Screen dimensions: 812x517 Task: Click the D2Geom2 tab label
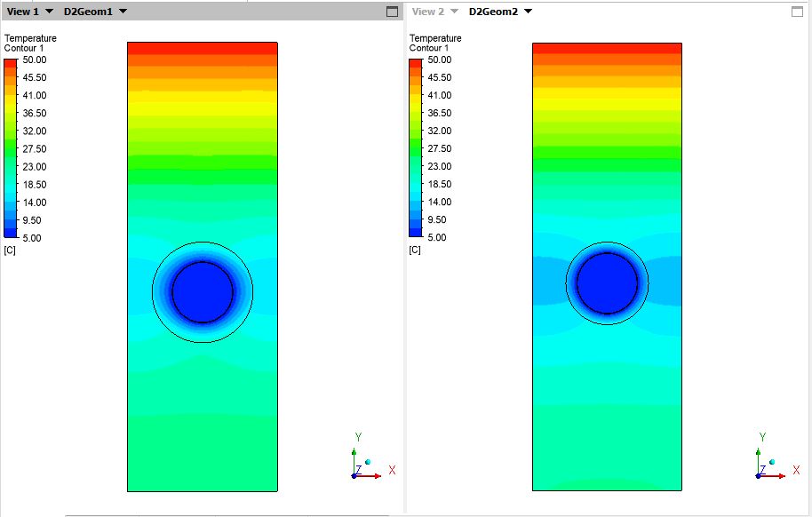point(495,11)
